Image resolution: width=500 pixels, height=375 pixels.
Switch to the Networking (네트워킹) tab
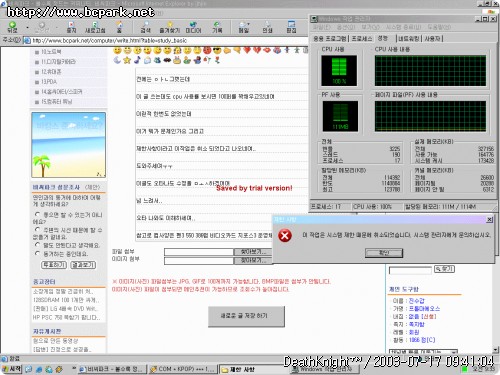pyautogui.click(x=408, y=39)
